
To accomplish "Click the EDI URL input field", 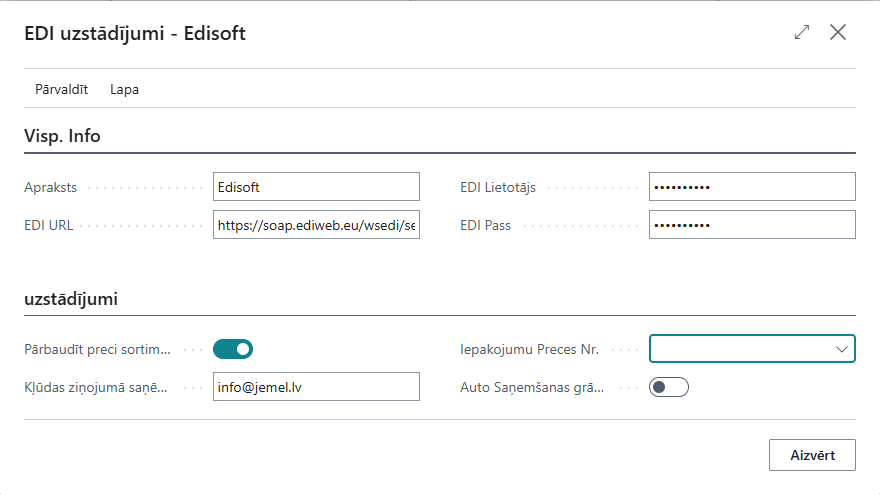I will [x=317, y=225].
